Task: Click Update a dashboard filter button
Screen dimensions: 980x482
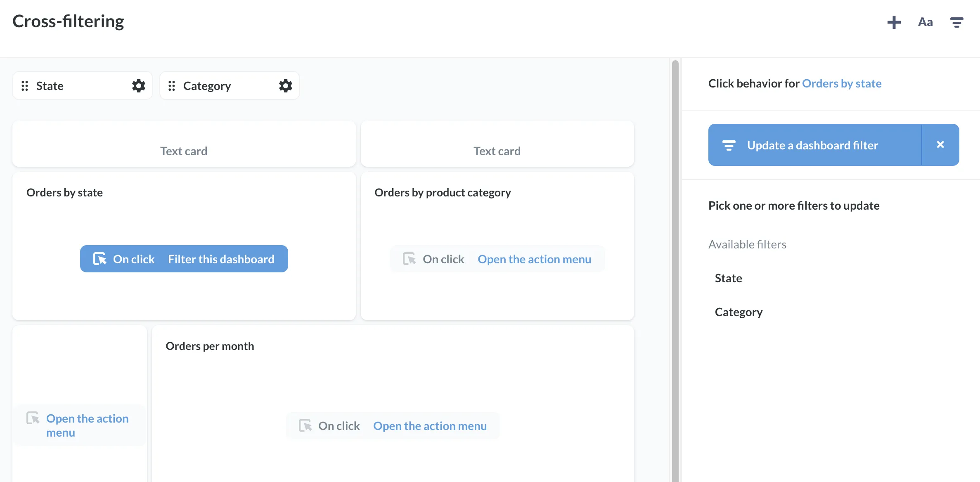Action: (x=812, y=144)
